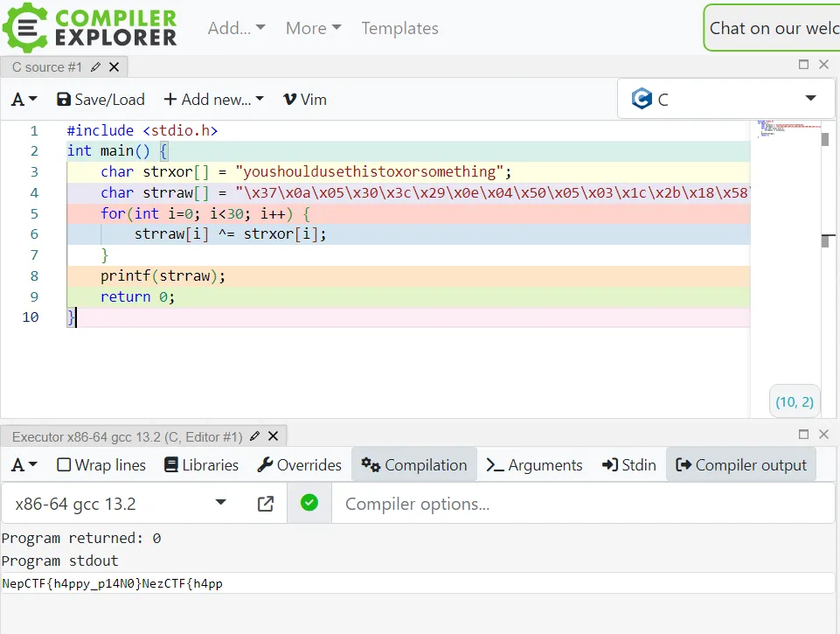Screen dimensions: 840x634
Task: Open the More menu
Action: tap(313, 28)
